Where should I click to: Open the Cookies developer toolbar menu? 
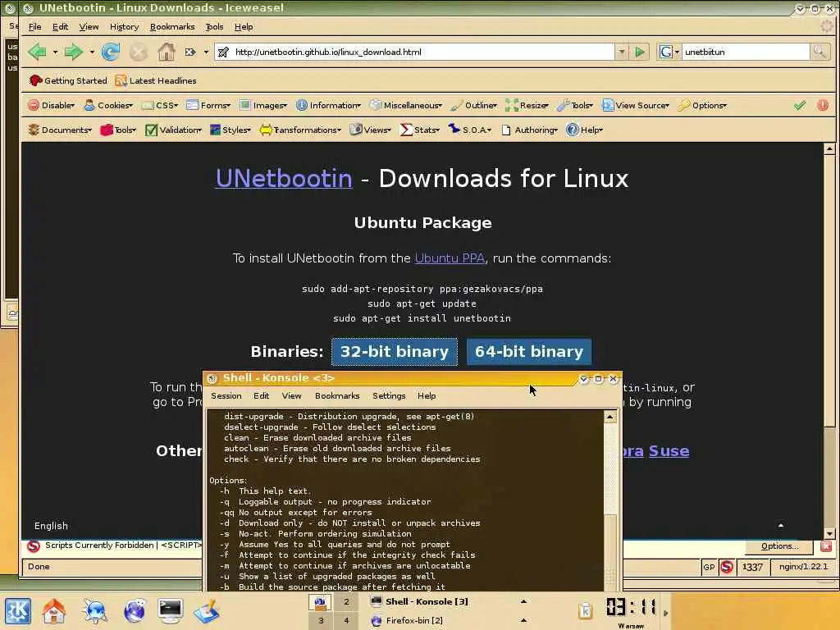pyautogui.click(x=108, y=105)
